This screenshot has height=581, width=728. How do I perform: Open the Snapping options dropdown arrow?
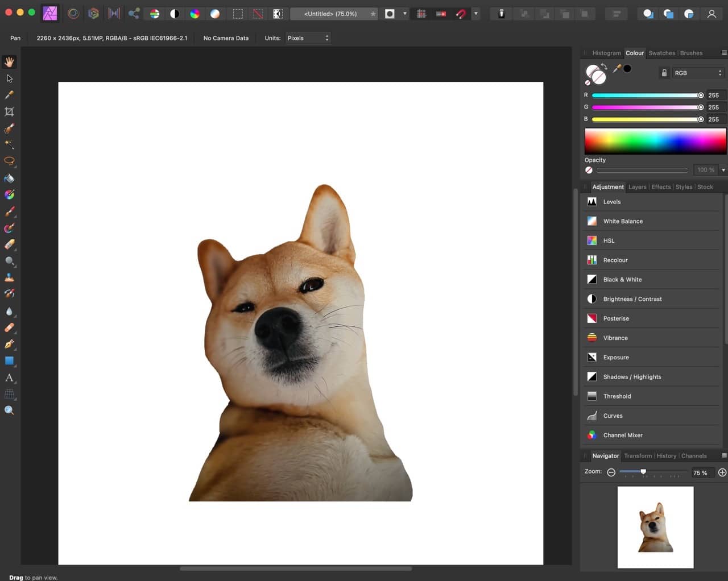(x=476, y=14)
